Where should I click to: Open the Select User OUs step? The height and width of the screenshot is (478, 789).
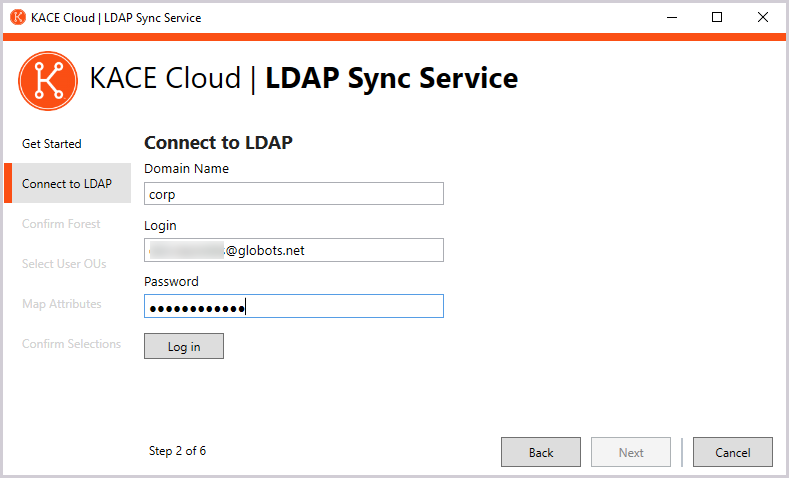pyautogui.click(x=64, y=264)
